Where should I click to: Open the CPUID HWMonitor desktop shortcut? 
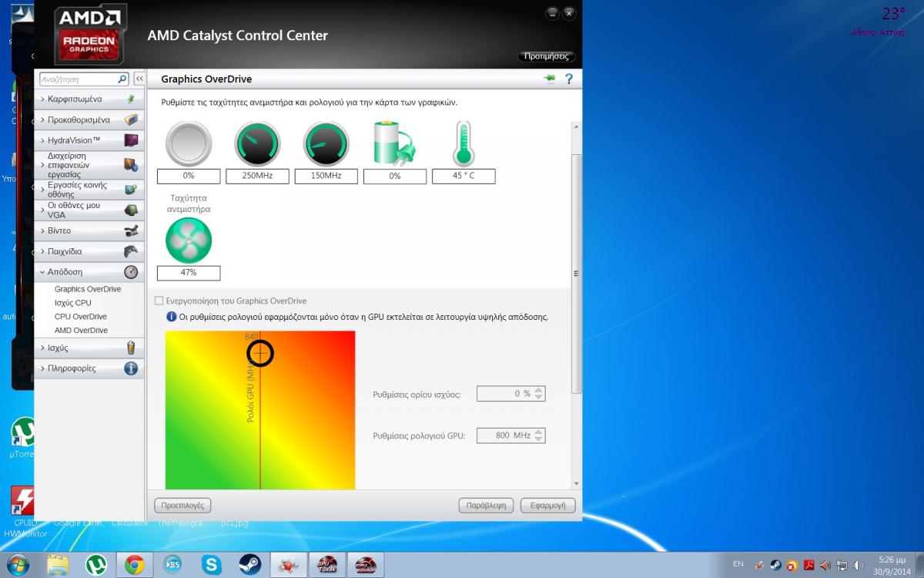(25, 512)
